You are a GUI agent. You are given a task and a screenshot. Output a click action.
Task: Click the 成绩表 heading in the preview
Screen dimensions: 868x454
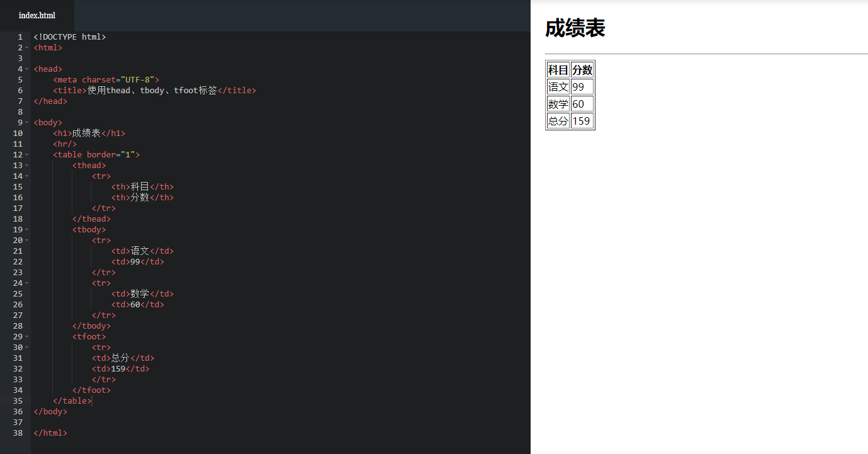point(575,28)
